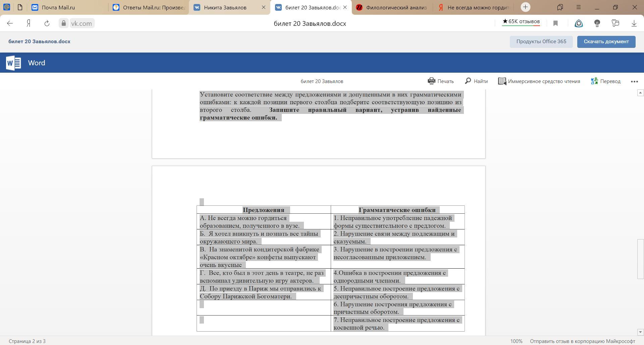Open the Alice assistant icon
This screenshot has width=644, height=345.
point(579,23)
